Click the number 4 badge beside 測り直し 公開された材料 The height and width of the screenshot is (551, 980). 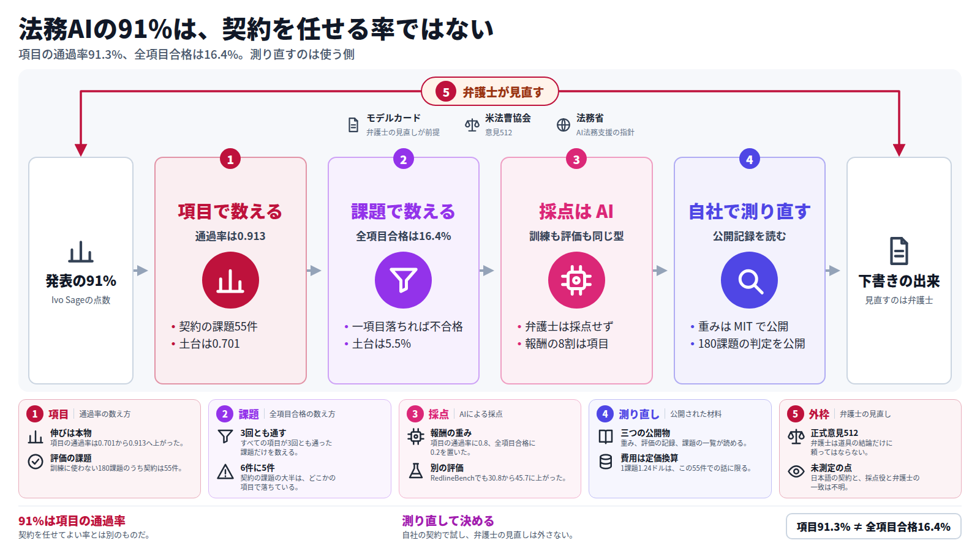click(x=605, y=414)
